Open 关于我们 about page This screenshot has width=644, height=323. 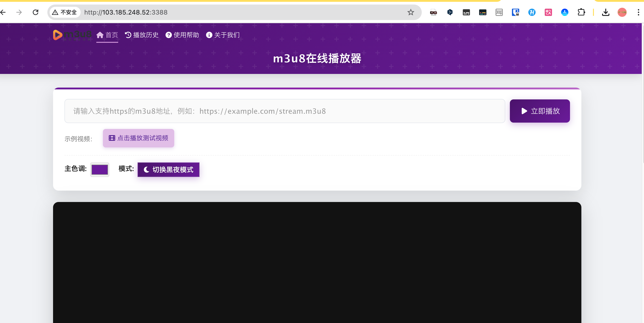coord(223,35)
